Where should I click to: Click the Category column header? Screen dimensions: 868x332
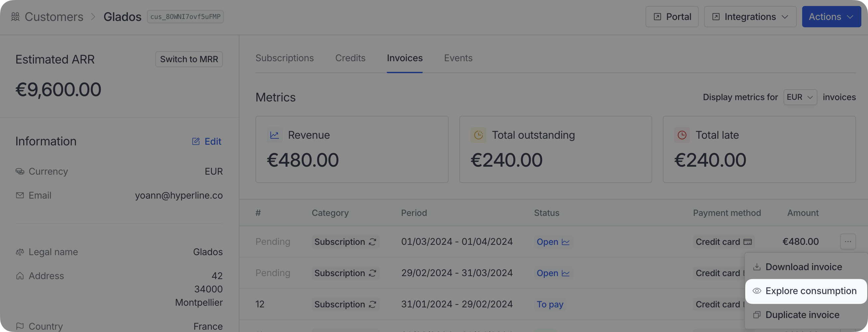pos(330,213)
